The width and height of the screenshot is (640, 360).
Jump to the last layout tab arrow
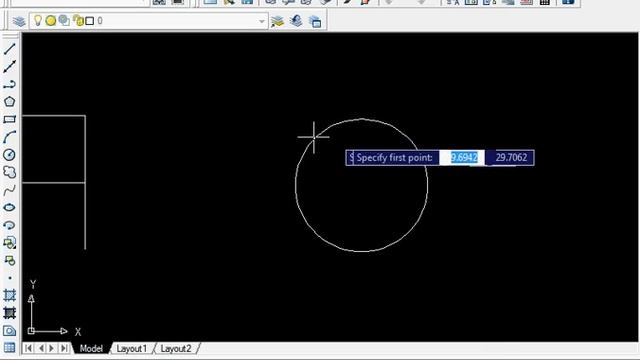click(x=64, y=348)
